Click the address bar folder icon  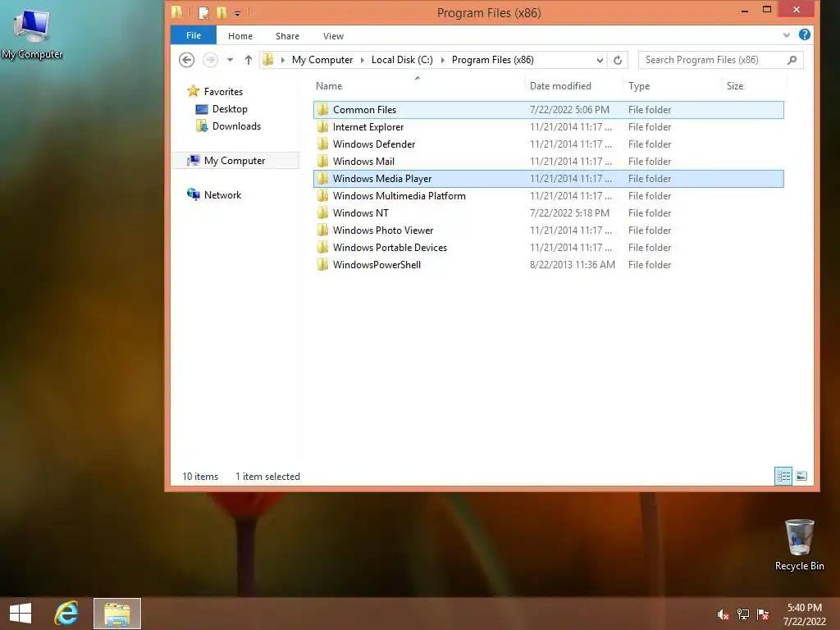[x=268, y=59]
